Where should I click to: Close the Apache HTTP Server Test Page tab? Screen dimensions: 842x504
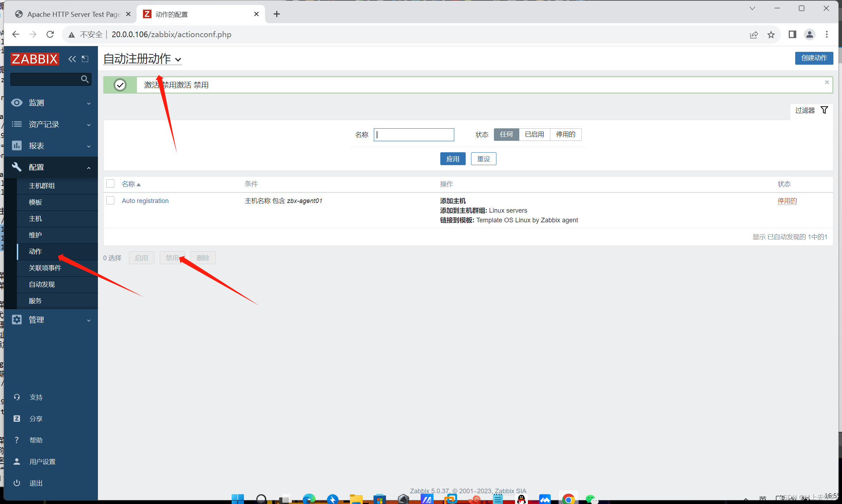[128, 14]
